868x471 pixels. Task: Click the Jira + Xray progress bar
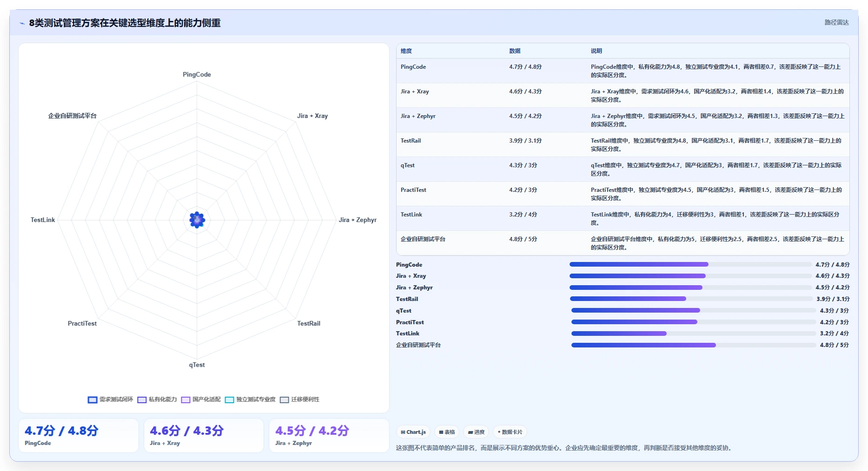(690, 276)
